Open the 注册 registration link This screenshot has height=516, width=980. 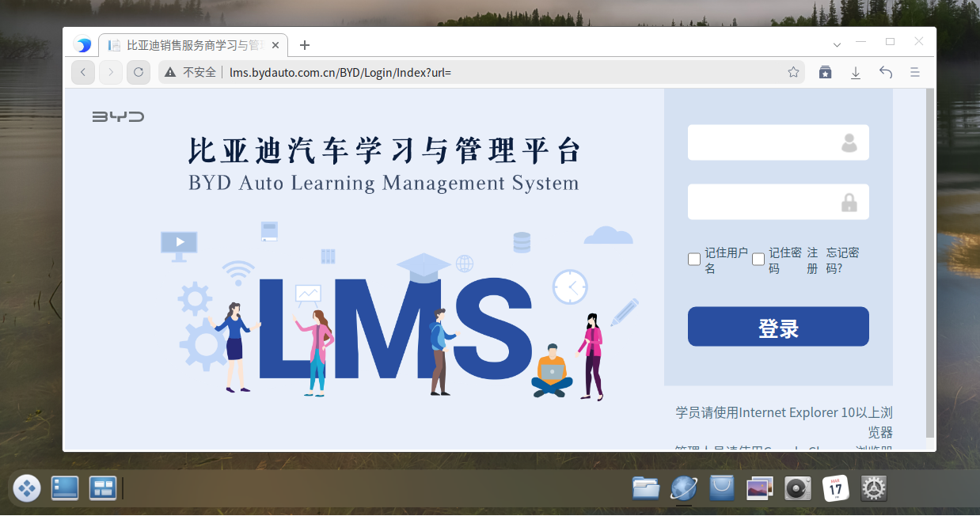[x=812, y=260]
